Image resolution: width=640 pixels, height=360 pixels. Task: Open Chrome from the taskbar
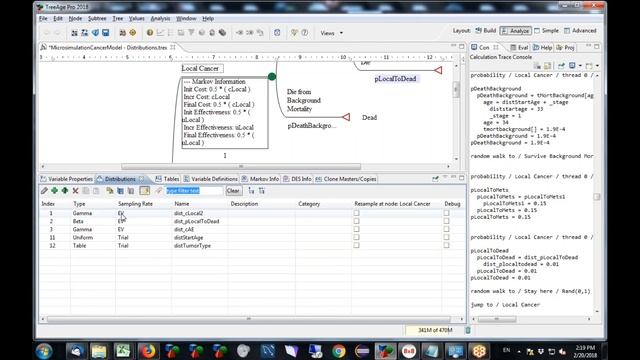(338, 351)
